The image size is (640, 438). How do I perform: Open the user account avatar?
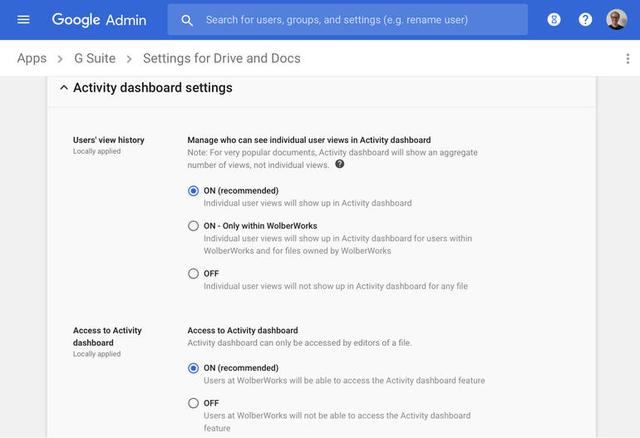coord(616,20)
